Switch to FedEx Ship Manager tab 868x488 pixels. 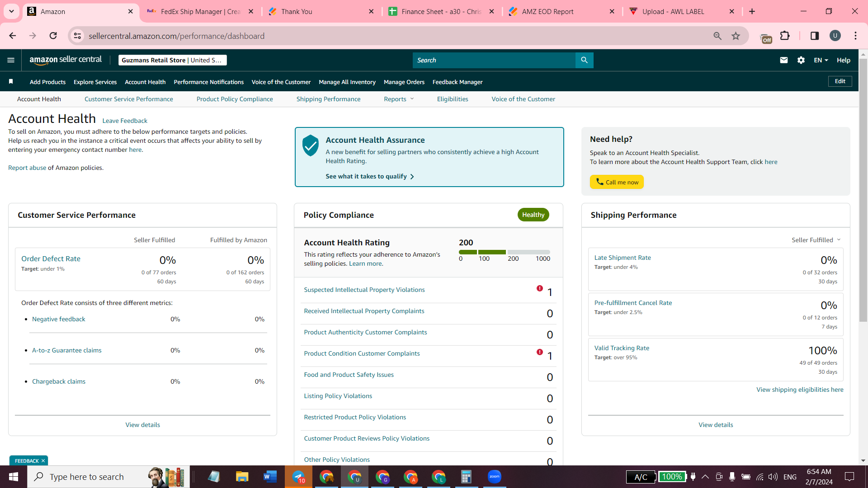pyautogui.click(x=200, y=11)
